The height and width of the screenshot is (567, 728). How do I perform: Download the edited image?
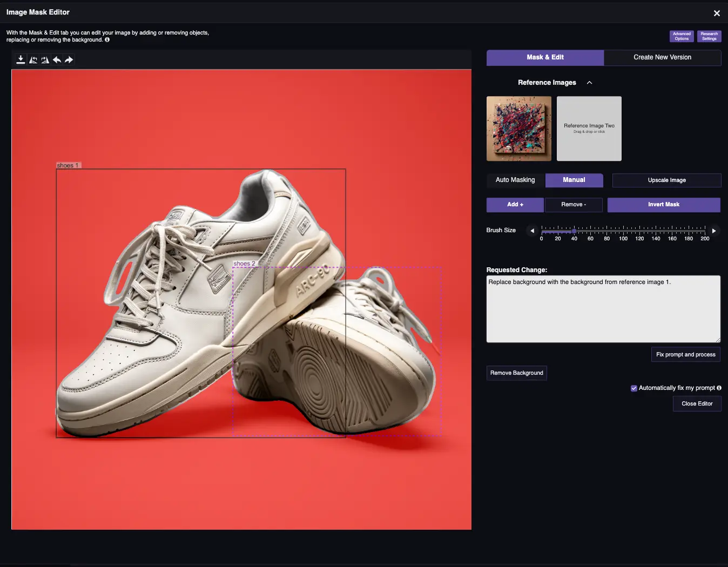[x=21, y=60]
